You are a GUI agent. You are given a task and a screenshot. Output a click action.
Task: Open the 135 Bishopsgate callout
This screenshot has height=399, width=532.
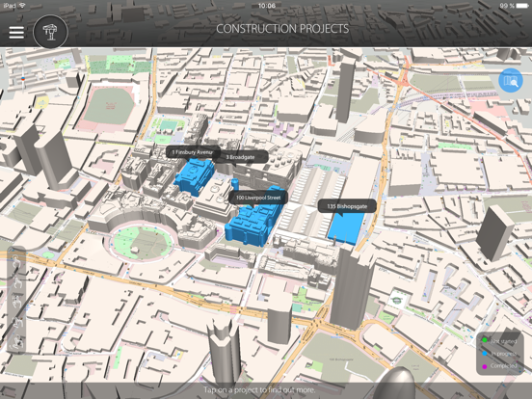coord(347,206)
